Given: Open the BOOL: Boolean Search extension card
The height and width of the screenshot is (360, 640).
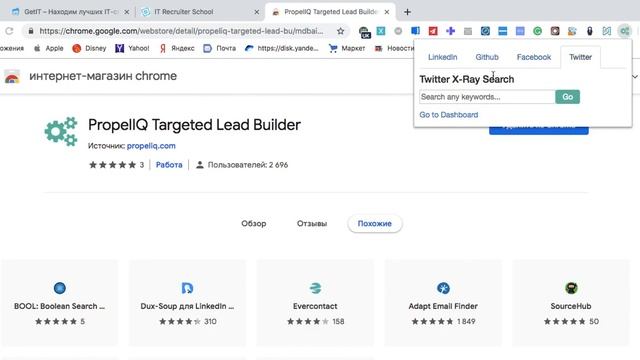Looking at the screenshot, I should (x=60, y=303).
